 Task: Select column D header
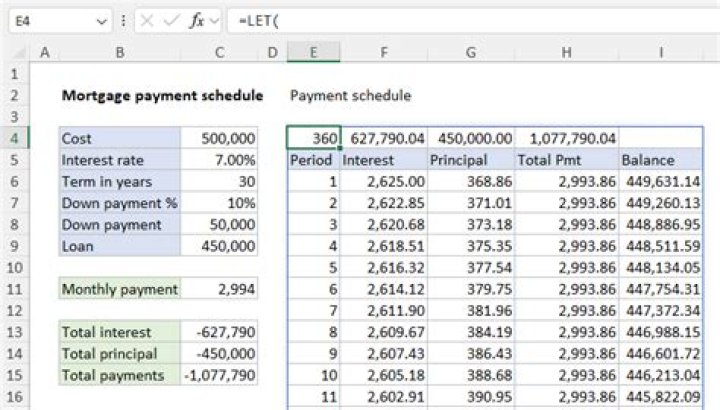tap(273, 52)
